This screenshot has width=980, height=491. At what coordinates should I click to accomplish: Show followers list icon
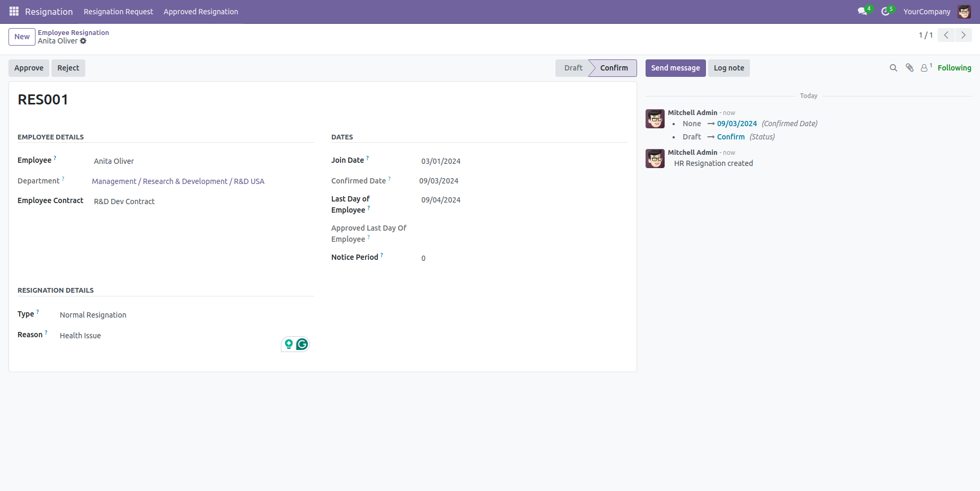tap(924, 68)
